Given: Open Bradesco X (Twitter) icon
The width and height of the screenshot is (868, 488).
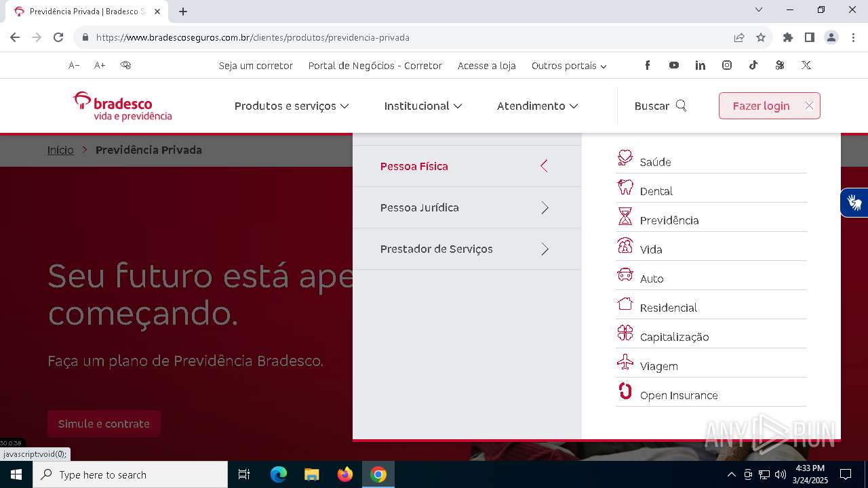Looking at the screenshot, I should 806,65.
